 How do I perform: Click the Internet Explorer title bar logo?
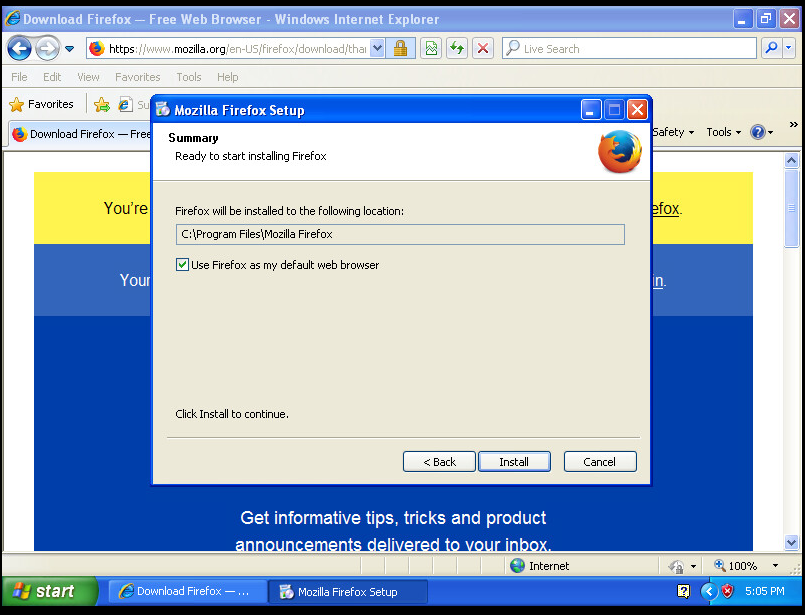(12, 19)
